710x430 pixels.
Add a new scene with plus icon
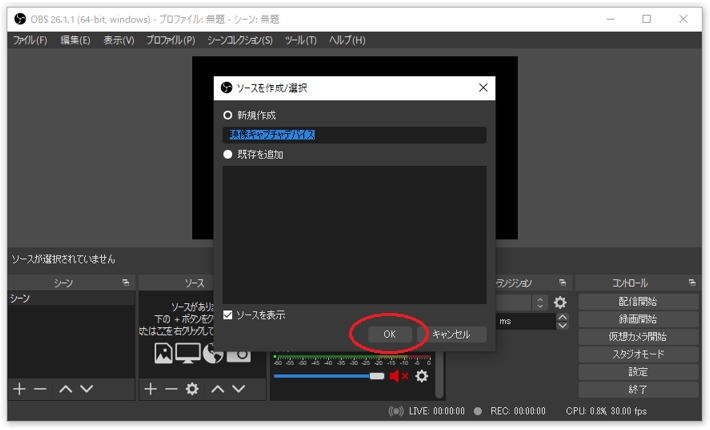pyautogui.click(x=18, y=389)
